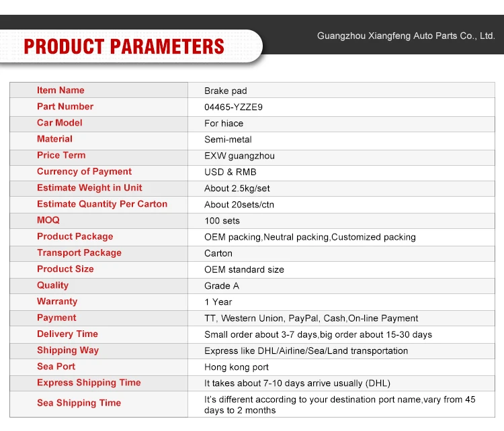
Task: Click the About 2.5kg/set weight value
Action: [237, 189]
